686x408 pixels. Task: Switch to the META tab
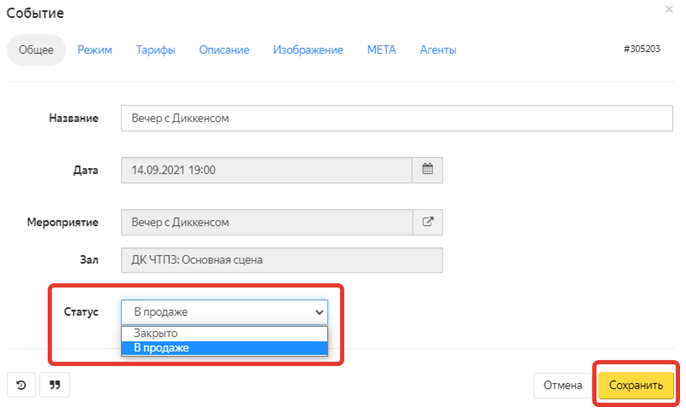click(x=381, y=50)
